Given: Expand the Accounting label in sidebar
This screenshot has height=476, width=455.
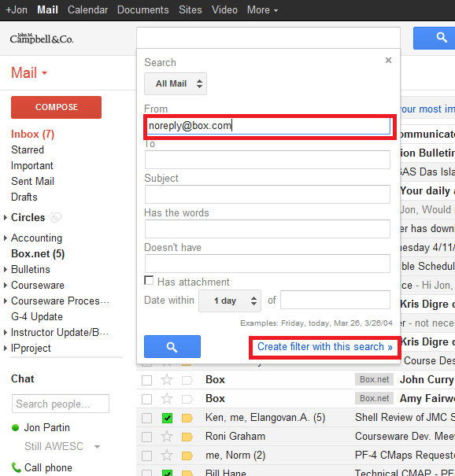Looking at the screenshot, I should pyautogui.click(x=6, y=238).
